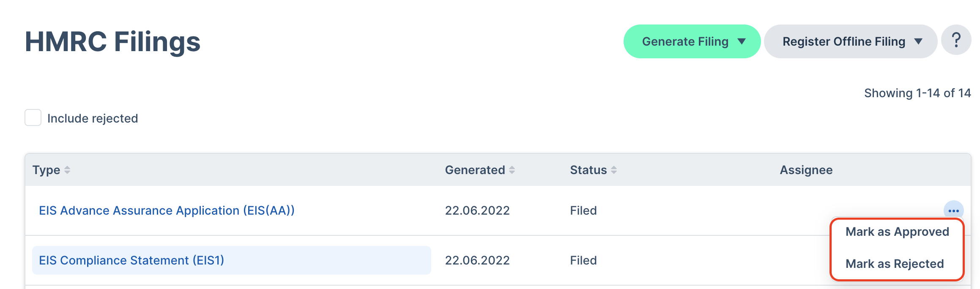
Task: Open the Register Offline Filing button
Action: 851,41
